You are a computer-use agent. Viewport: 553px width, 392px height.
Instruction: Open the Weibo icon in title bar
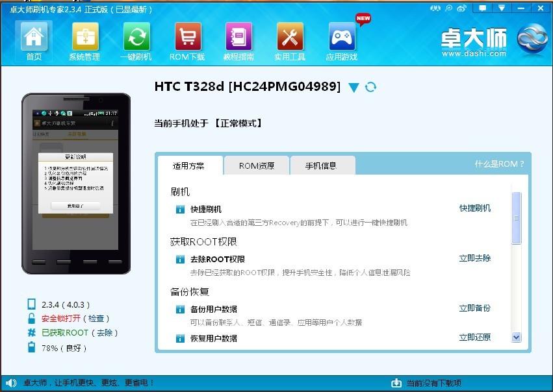coord(461,8)
